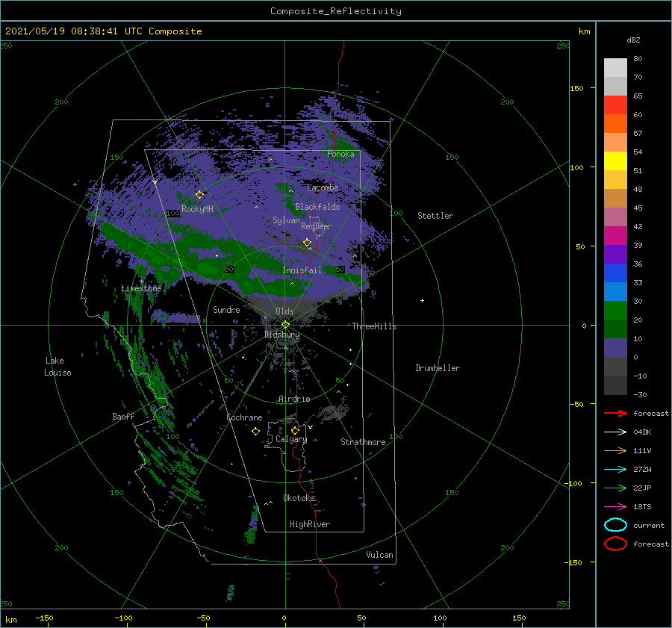This screenshot has height=628, width=672.
Task: Click the yellow diamond marker below Cochrane
Action: pos(255,432)
